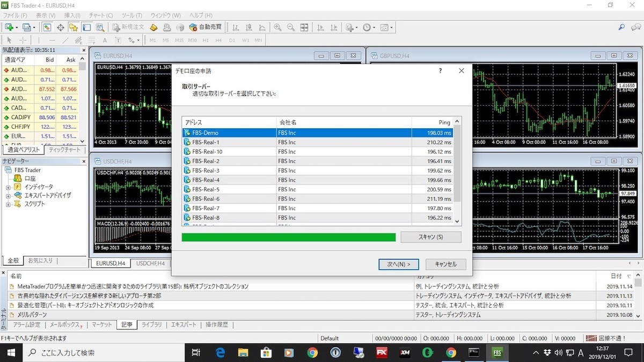Open the templates dropdown icon
644x362 pixels.
386,27
